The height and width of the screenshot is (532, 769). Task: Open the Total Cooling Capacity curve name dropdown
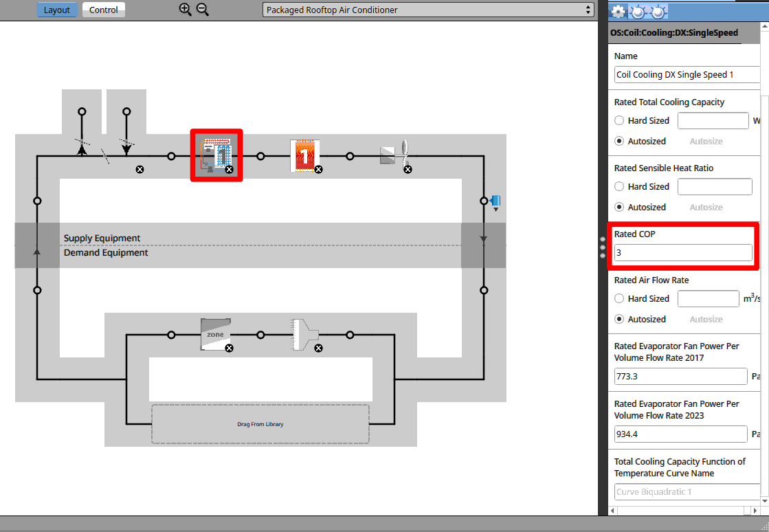[x=687, y=491]
